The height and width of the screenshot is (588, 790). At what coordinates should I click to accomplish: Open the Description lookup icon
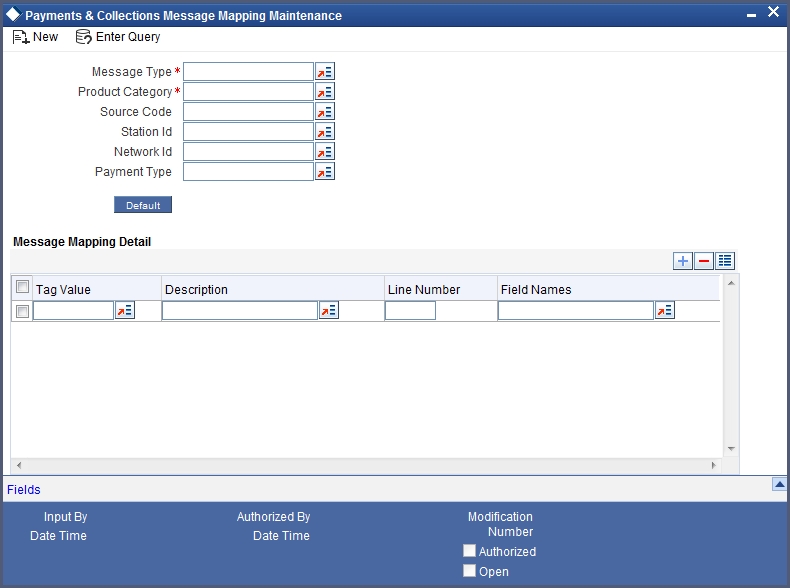[328, 310]
